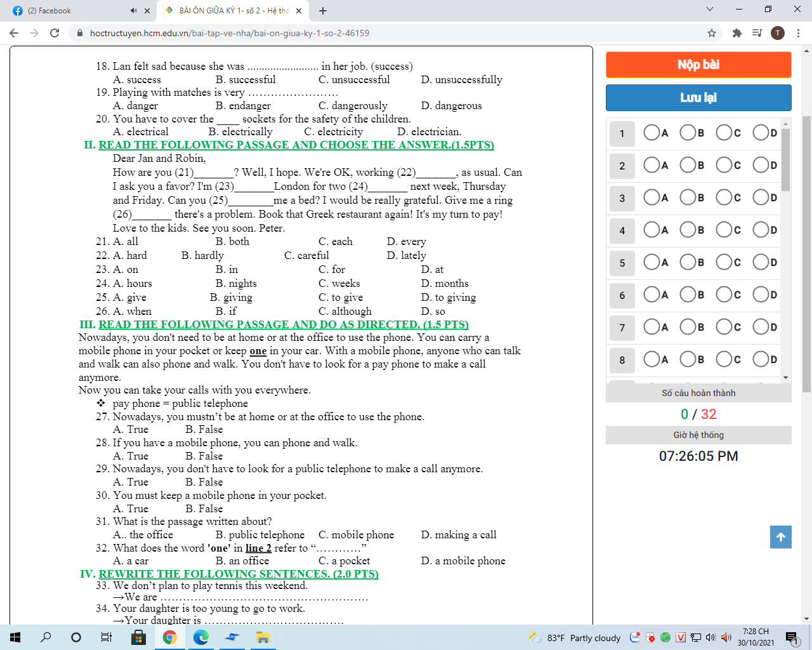Open File Explorer from the taskbar
The image size is (812, 650).
(x=263, y=637)
